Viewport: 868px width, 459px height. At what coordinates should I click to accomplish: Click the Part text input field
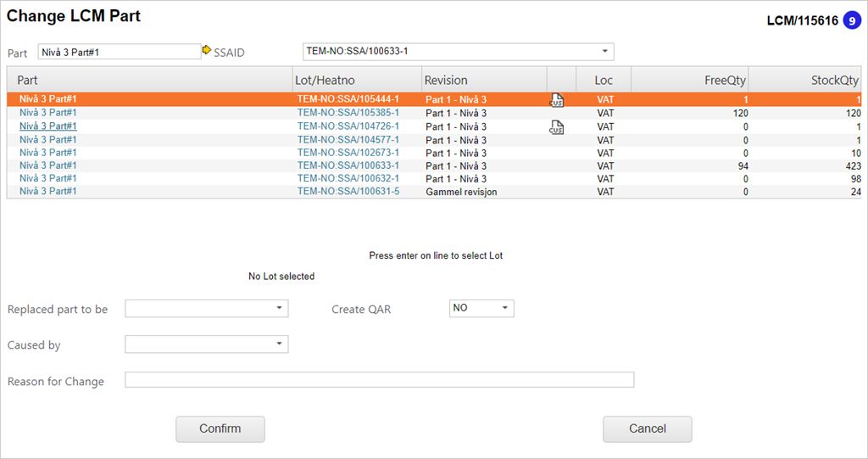pyautogui.click(x=119, y=52)
